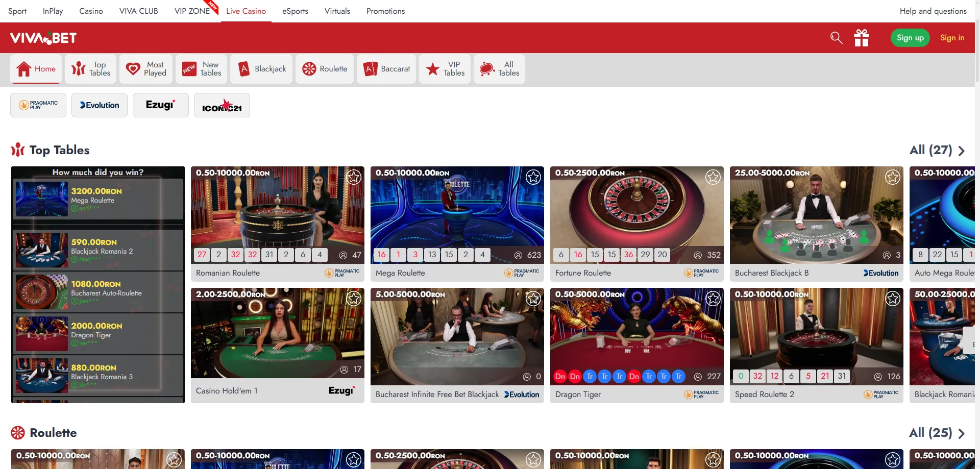
Task: Select the Baccarat category tab
Action: pyautogui.click(x=386, y=69)
